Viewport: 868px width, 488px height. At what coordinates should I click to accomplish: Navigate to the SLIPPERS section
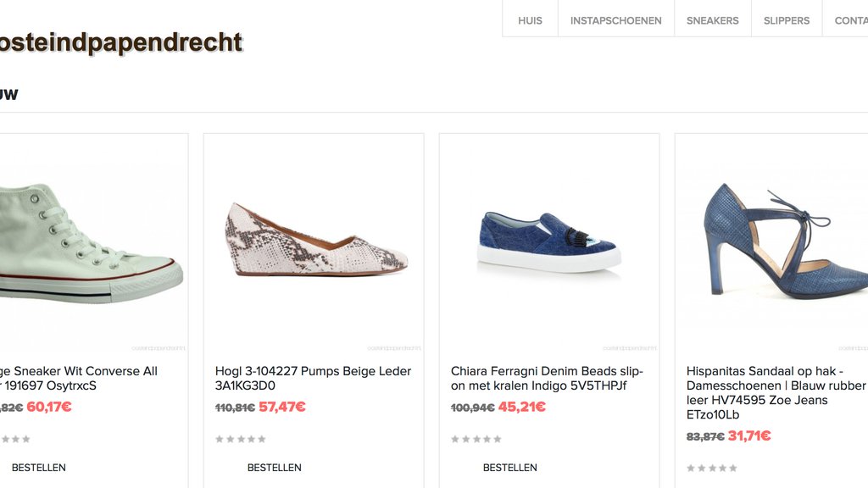[x=786, y=20]
